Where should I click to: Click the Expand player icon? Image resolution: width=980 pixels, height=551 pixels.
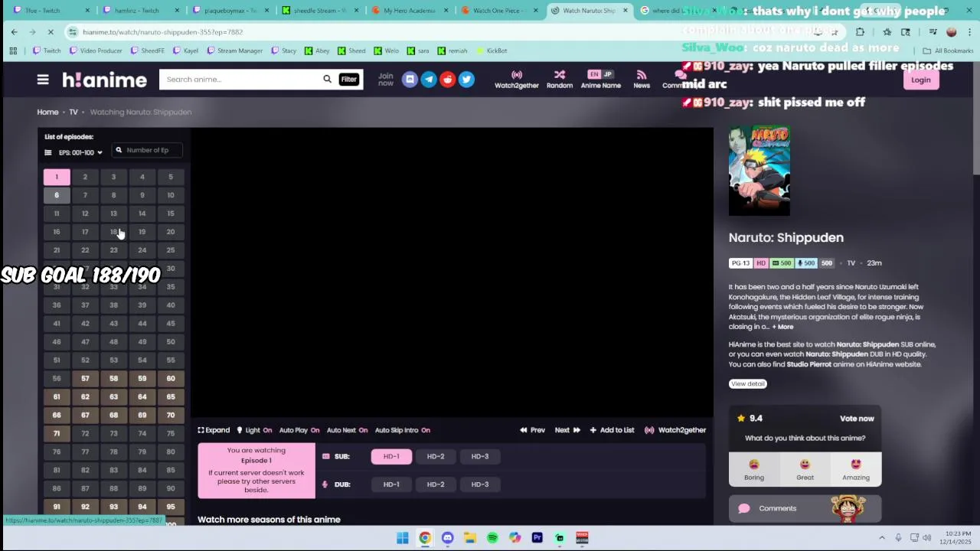point(201,430)
